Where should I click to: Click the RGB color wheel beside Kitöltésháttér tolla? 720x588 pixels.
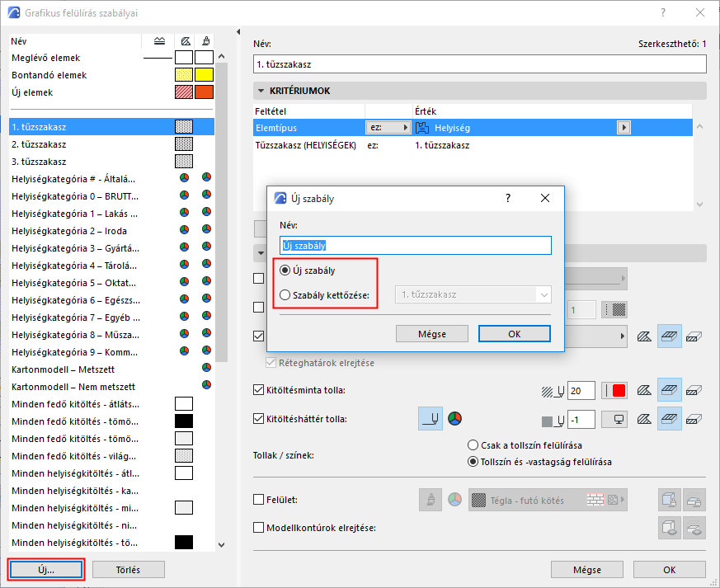(454, 419)
